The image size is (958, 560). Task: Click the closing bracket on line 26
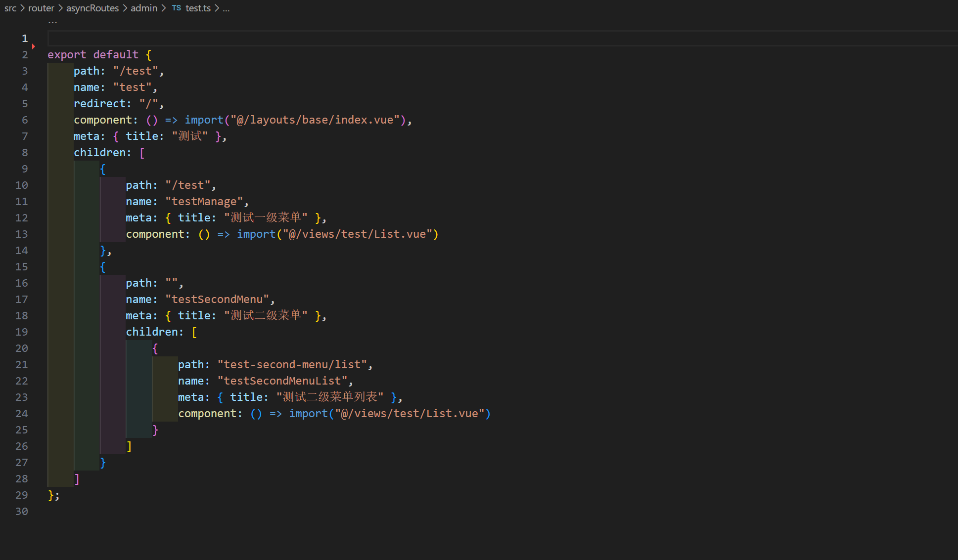(129, 446)
